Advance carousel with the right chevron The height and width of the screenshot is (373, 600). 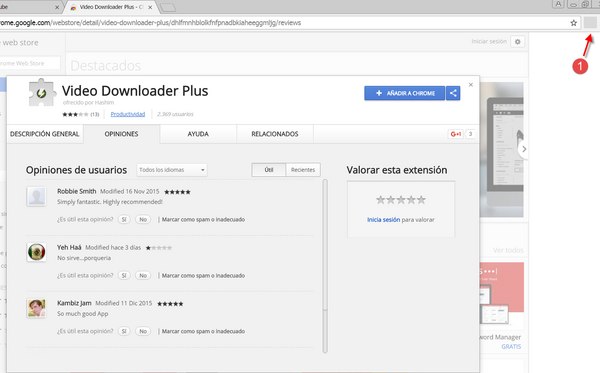(523, 149)
